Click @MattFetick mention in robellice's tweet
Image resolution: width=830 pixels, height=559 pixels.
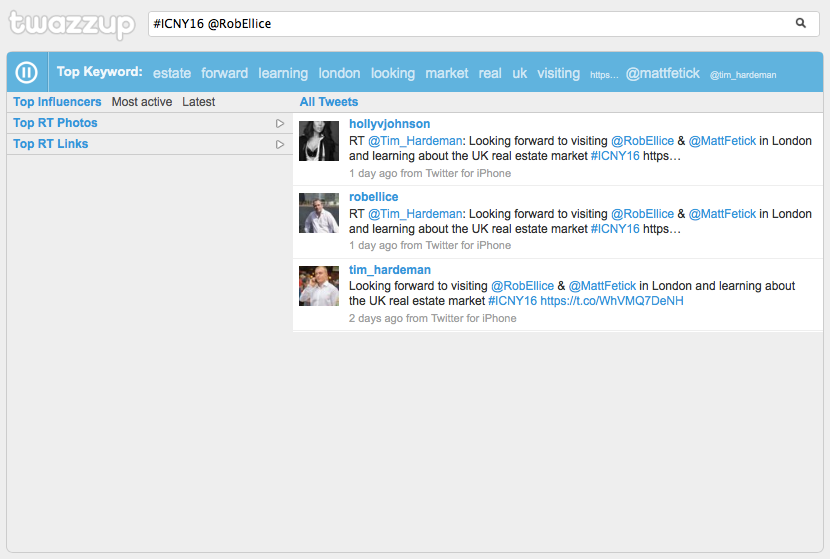point(723,214)
